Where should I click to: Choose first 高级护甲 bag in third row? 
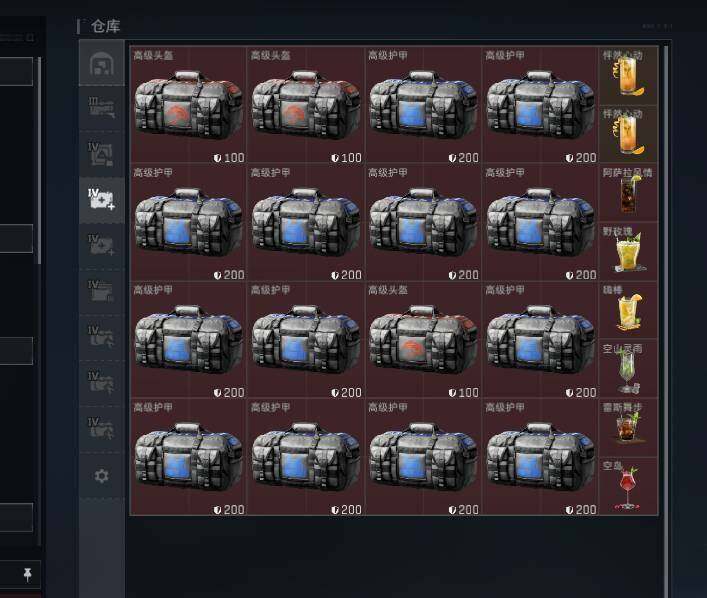pos(188,340)
